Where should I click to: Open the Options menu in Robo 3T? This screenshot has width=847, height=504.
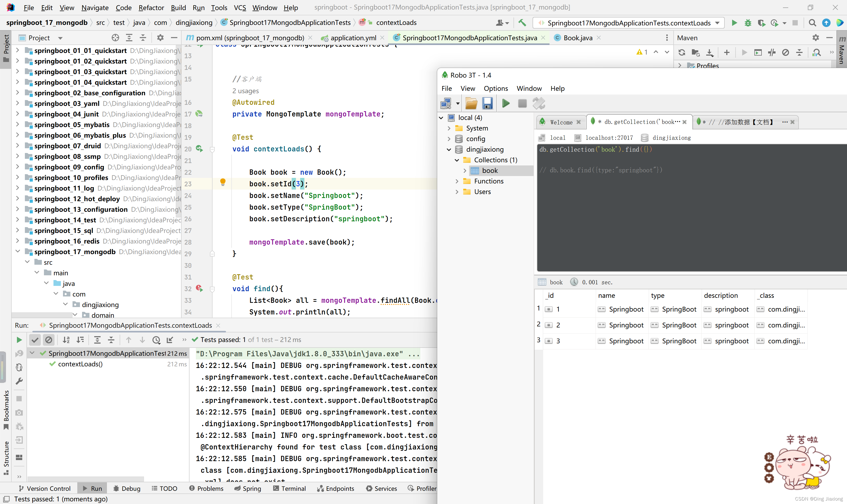coord(495,89)
